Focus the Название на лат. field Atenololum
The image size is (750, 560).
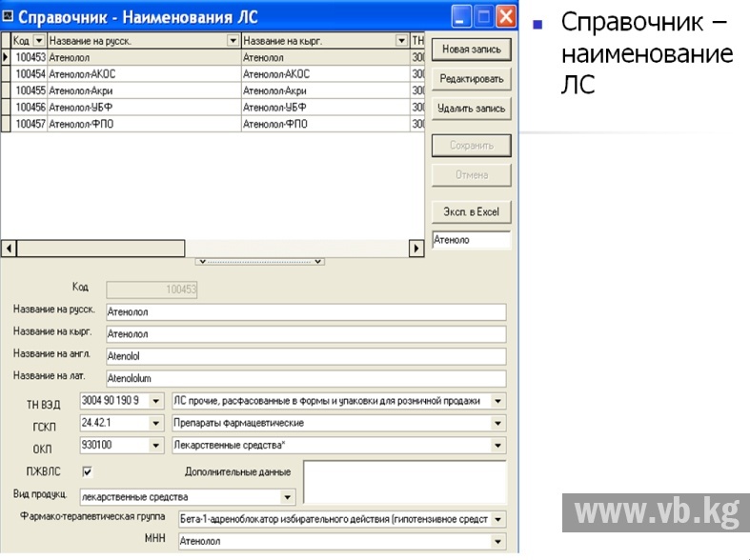click(x=306, y=378)
